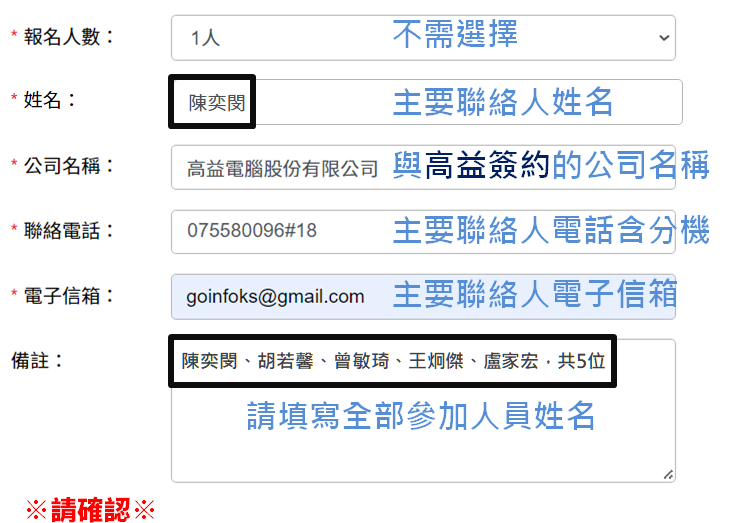Click the 報名人數 field label
The image size is (733, 523).
(x=70, y=37)
